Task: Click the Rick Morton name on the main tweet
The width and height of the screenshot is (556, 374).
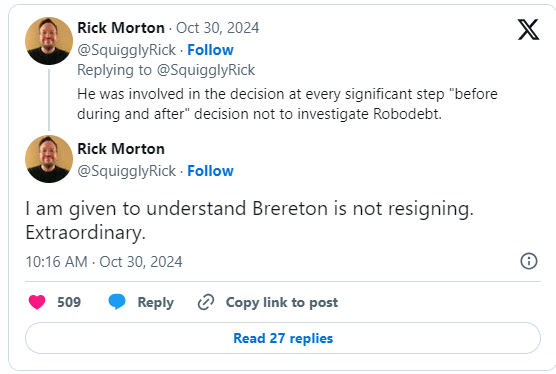Action: 121,149
